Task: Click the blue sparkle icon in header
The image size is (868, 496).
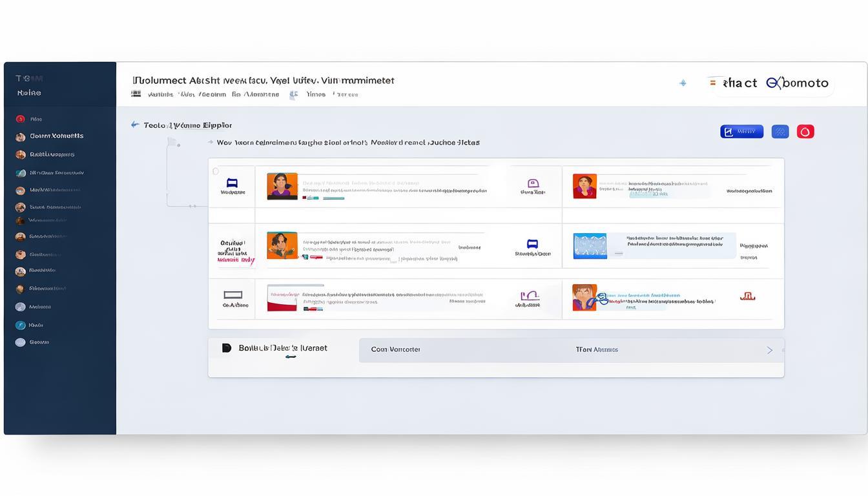Action: [683, 83]
